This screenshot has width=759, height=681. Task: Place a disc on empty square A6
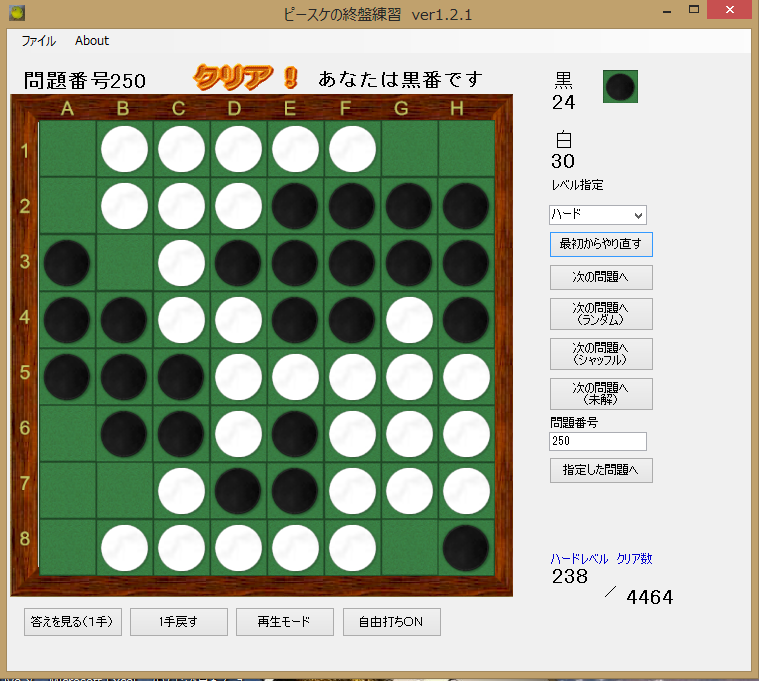coord(67,434)
